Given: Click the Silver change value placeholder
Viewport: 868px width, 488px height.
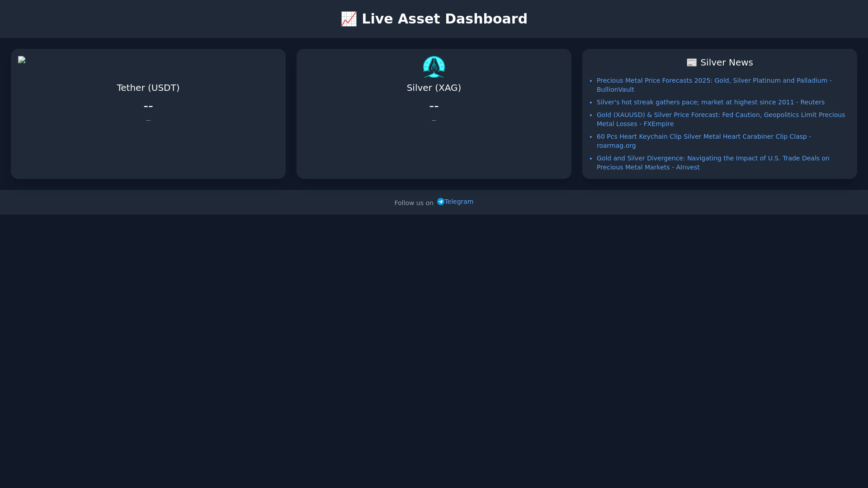Looking at the screenshot, I should [x=434, y=120].
